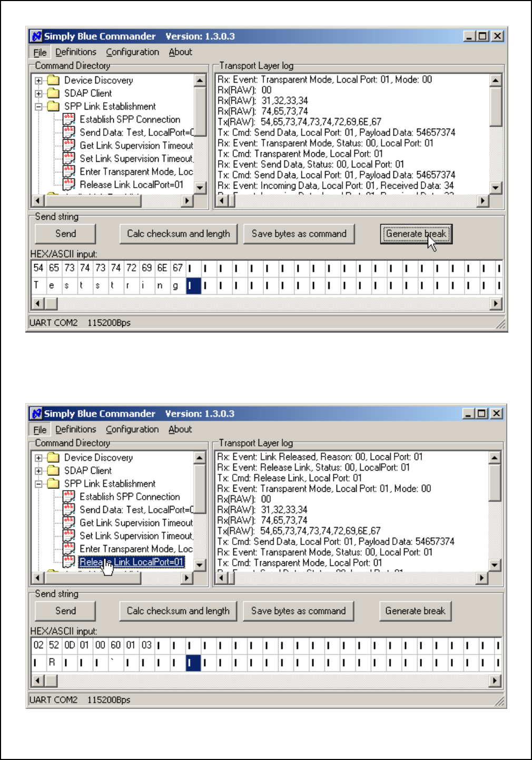Open Definitions menu in lower window

click(x=76, y=430)
